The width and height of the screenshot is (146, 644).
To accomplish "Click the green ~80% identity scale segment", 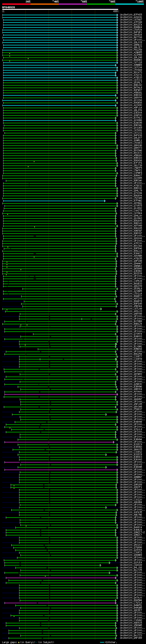I will 101,4.
